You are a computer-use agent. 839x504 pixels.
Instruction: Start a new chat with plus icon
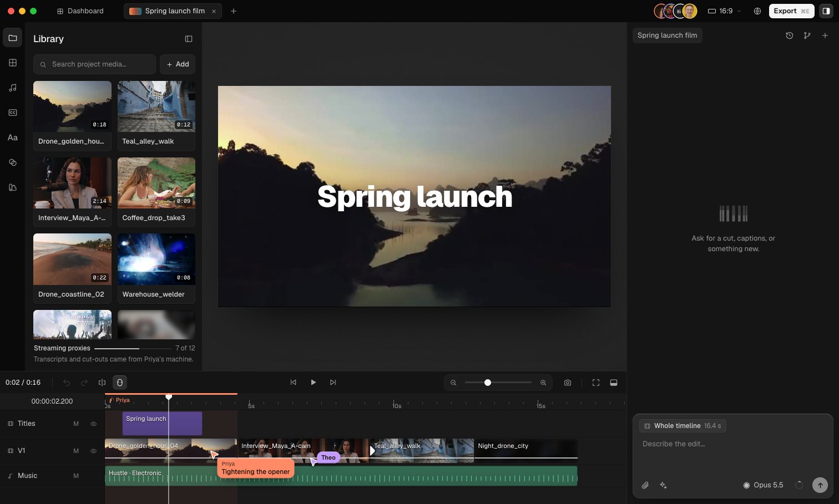point(825,35)
